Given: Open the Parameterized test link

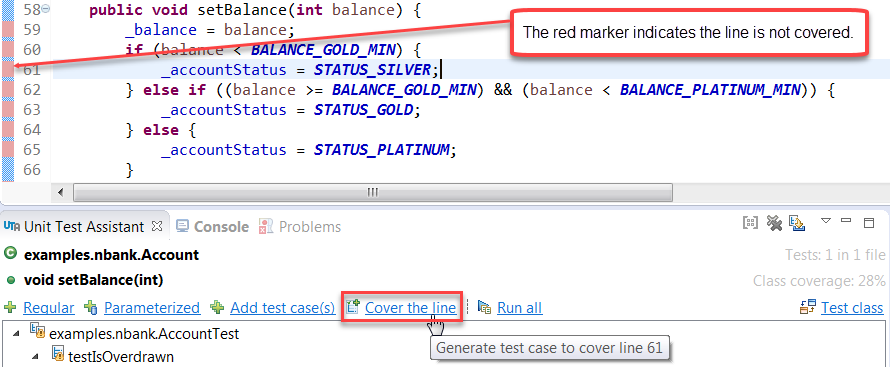Looking at the screenshot, I should click(152, 308).
